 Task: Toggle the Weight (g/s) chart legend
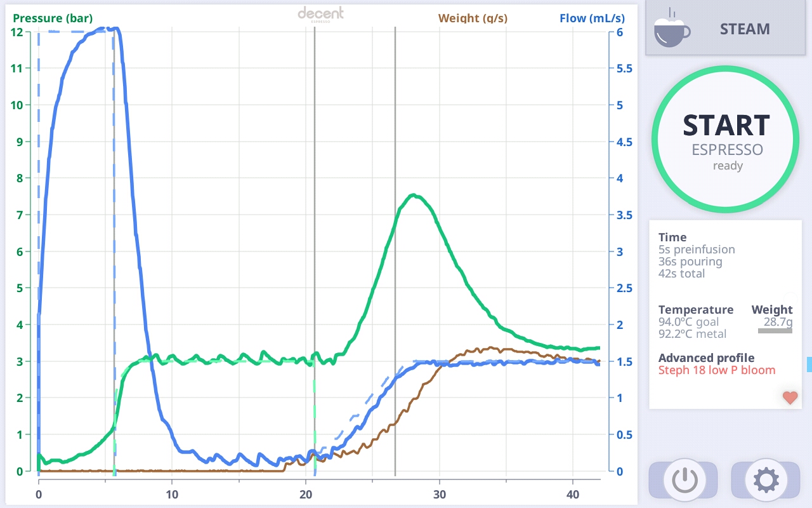click(x=473, y=18)
